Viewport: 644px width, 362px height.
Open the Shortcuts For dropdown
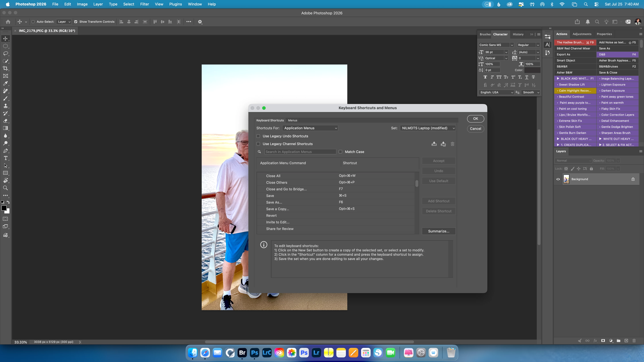point(310,128)
